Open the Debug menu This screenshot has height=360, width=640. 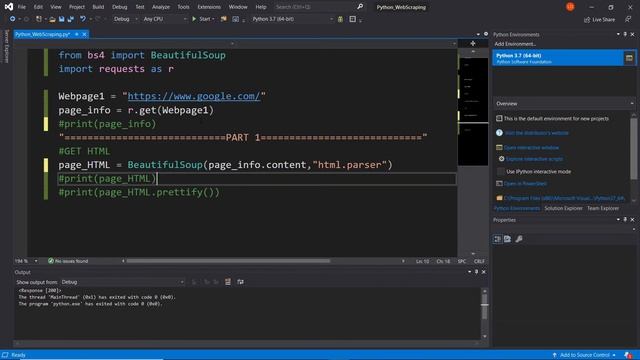120,7
